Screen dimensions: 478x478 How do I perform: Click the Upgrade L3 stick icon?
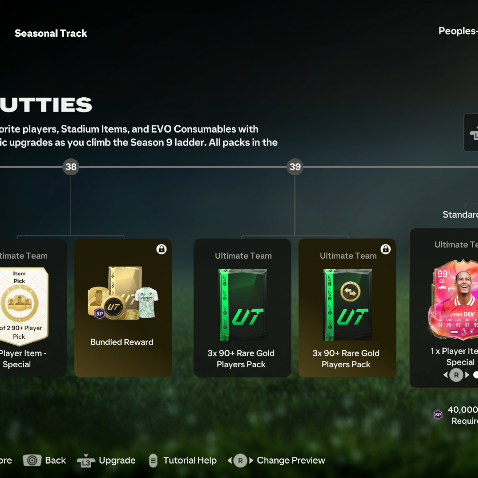pyautogui.click(x=86, y=461)
